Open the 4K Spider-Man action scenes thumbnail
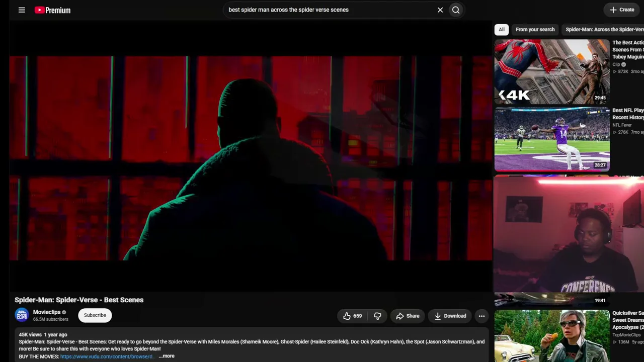Image resolution: width=644 pixels, height=362 pixels. 552,71
